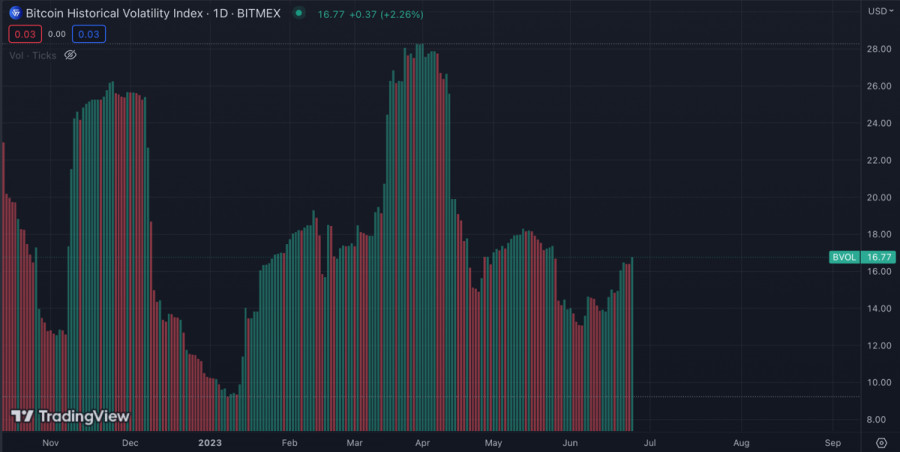Click the Vol · Ticks indicator label
Screen dimensions: 900x452
click(x=32, y=55)
